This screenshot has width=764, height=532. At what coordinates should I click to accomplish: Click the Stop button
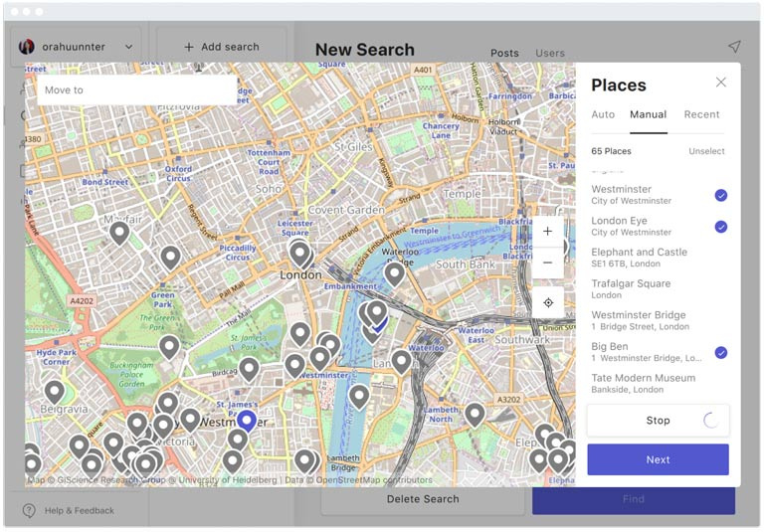658,421
